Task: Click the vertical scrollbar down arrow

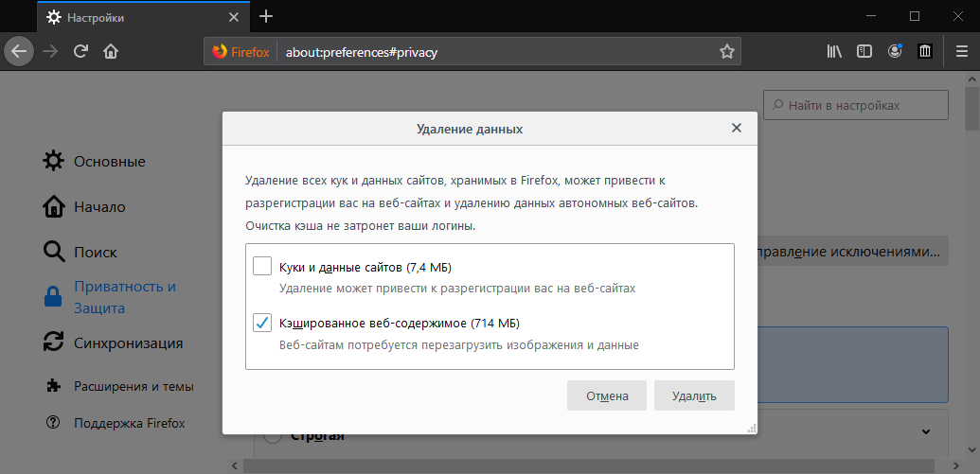Action: pos(971,448)
